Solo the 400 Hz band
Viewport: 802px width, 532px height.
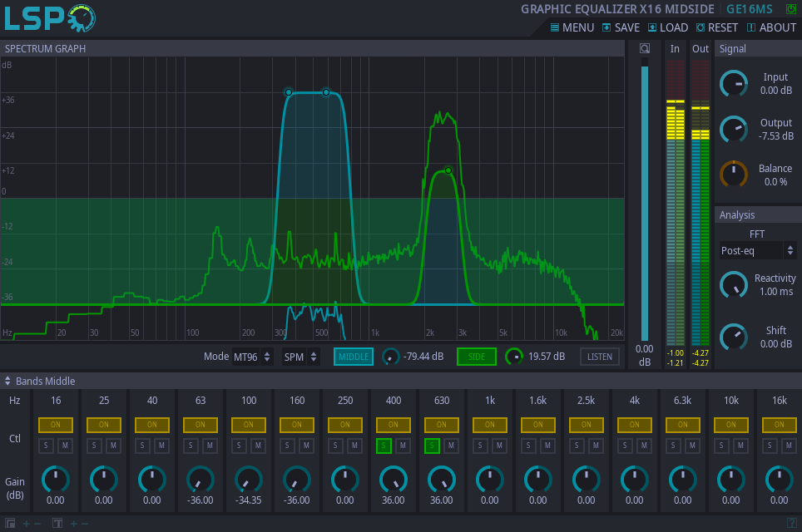click(x=384, y=446)
